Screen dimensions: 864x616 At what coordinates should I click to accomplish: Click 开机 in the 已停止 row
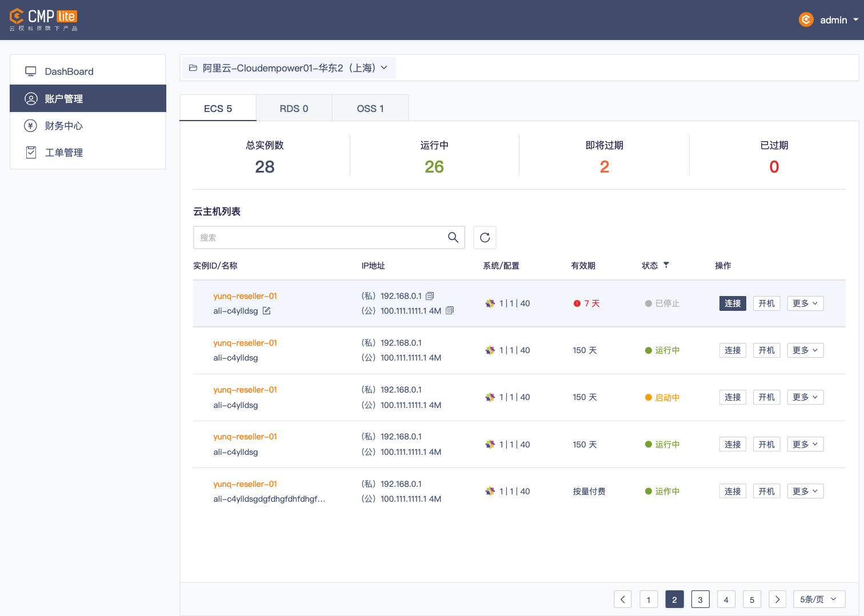(x=766, y=303)
